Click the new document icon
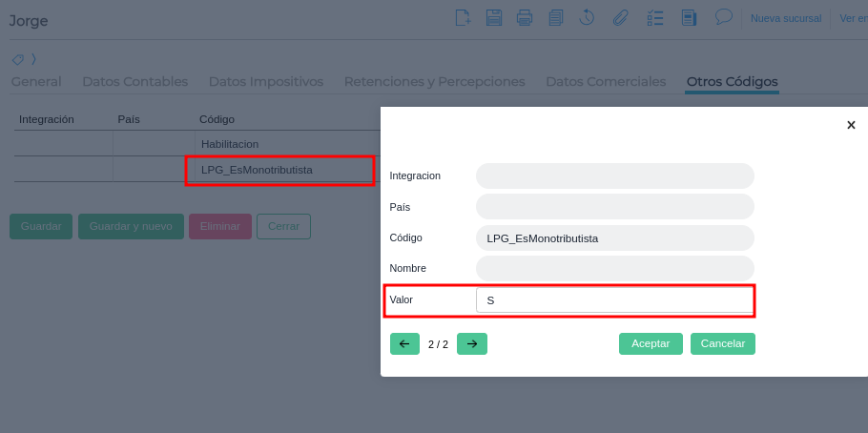The height and width of the screenshot is (433, 868). coord(463,17)
